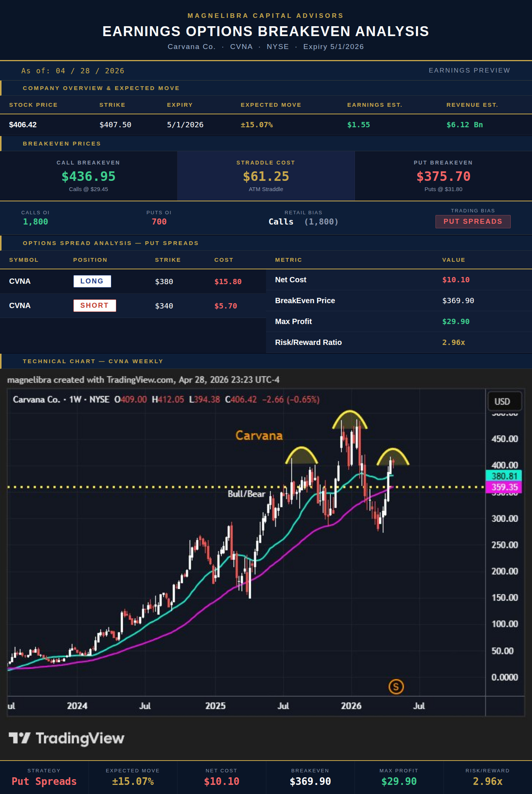
Task: Click the expected move ±15.07% in overview table
Action: (257, 125)
